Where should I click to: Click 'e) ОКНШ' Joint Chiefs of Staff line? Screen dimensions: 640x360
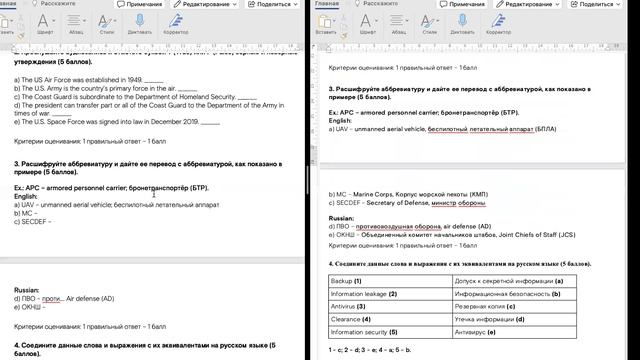(452, 235)
